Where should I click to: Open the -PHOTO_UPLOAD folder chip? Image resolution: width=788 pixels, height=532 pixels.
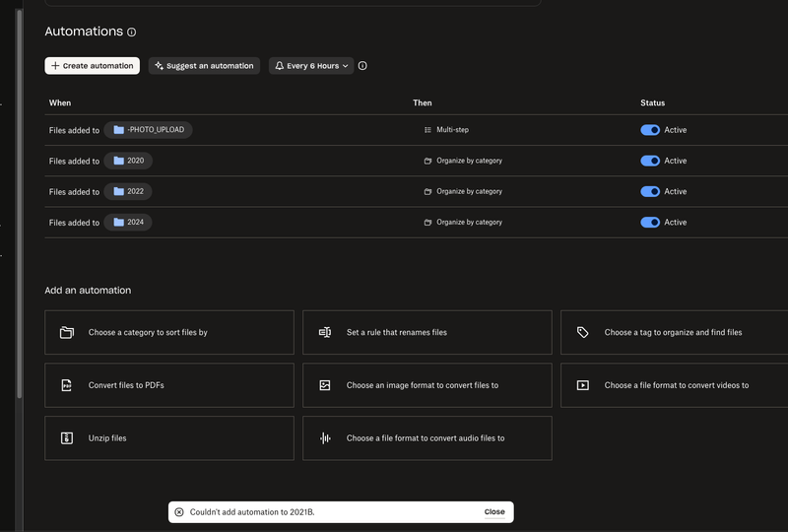tap(148, 130)
